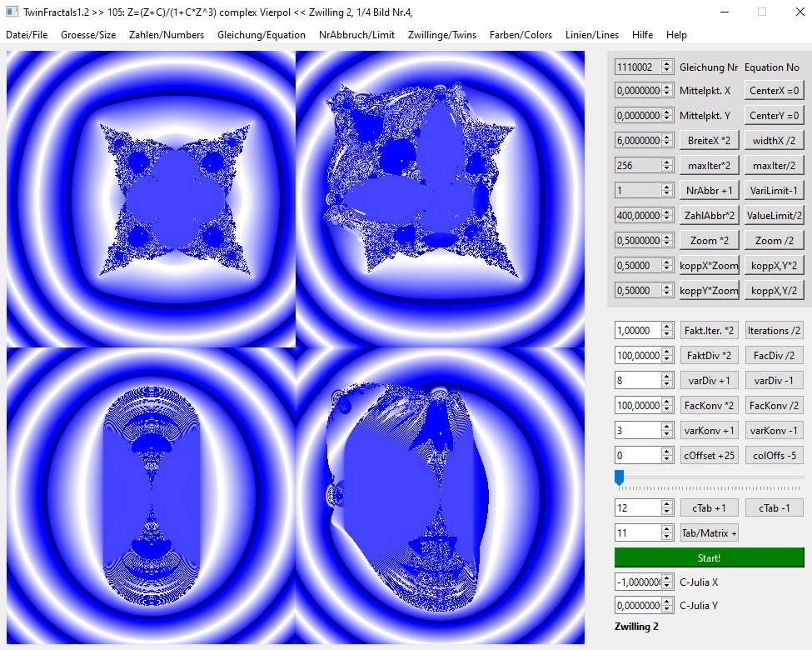
Task: Click the varKonv +1 button
Action: 709,430
